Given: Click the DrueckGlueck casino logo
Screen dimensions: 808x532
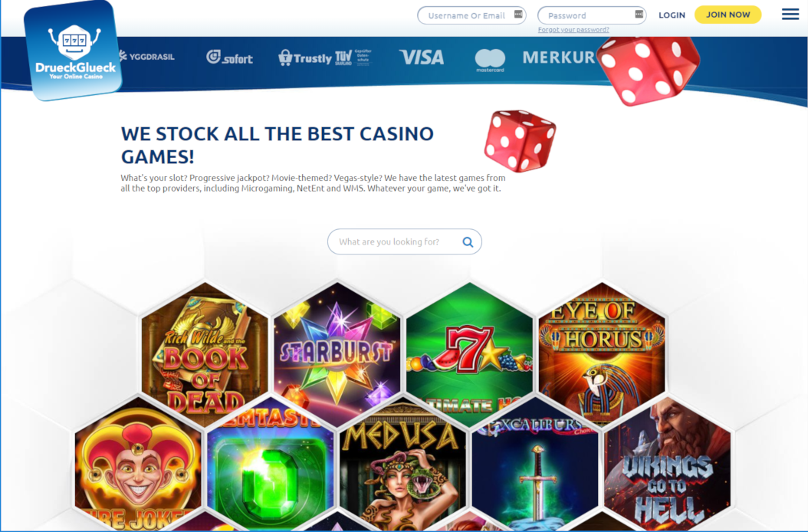Looking at the screenshot, I should 73,51.
